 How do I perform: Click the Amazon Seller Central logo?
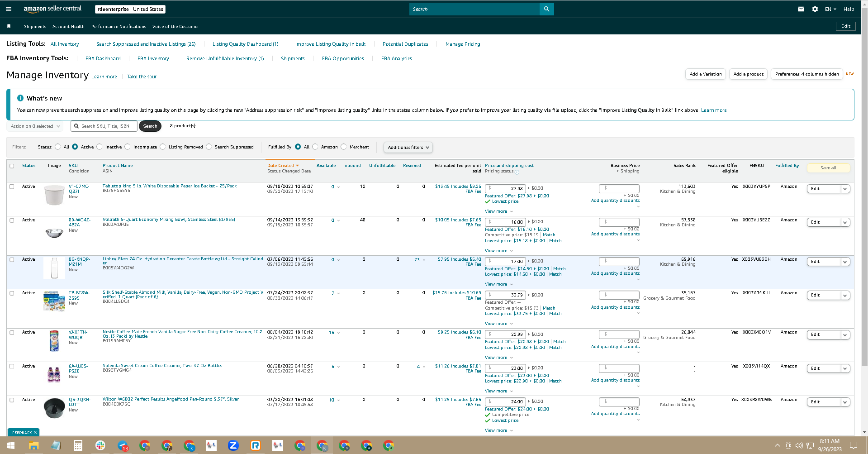(x=52, y=9)
